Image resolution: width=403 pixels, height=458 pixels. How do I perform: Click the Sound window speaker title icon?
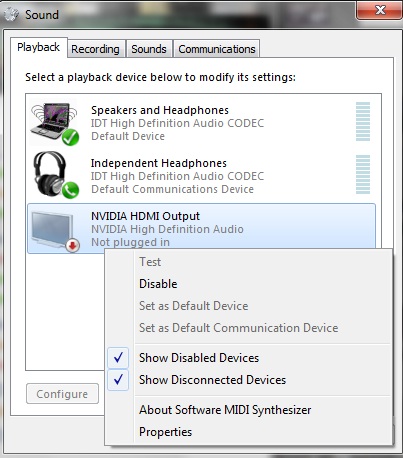tap(11, 14)
